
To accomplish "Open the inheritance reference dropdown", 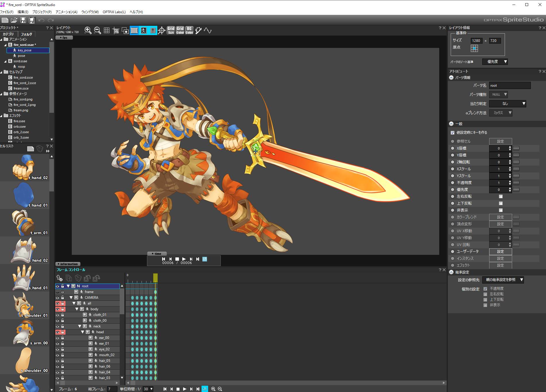I will 503,280.
